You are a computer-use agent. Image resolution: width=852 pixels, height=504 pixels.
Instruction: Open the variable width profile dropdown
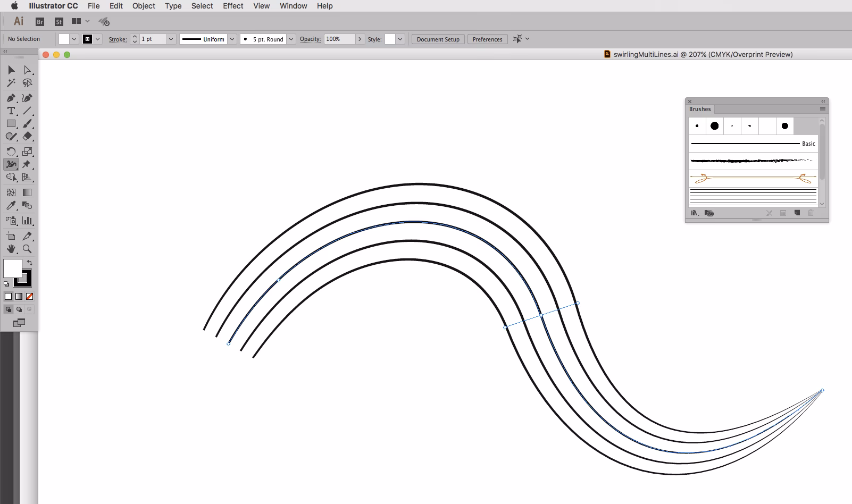click(x=232, y=39)
